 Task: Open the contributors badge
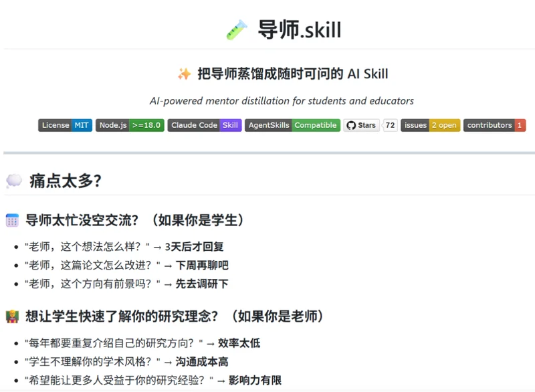(494, 125)
